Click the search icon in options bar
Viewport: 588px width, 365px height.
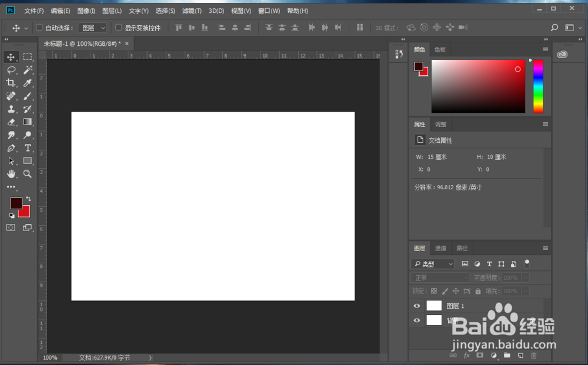tap(554, 28)
